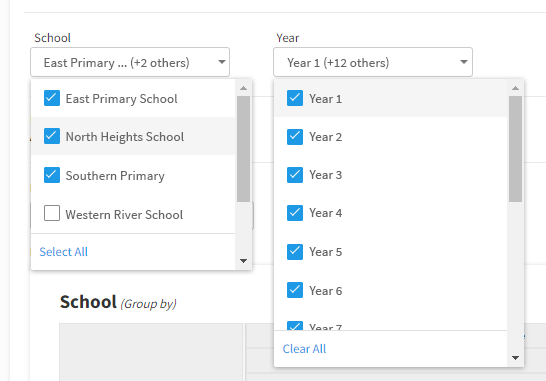Collapse the Year dropdown field
Image resolution: width=546 pixels, height=381 pixels.
pyautogui.click(x=373, y=62)
